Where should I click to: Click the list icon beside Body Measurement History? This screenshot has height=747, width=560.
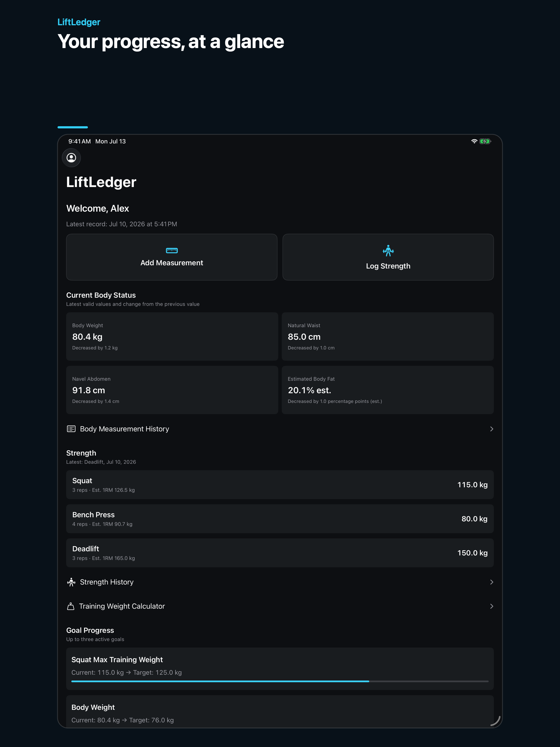[x=71, y=429]
